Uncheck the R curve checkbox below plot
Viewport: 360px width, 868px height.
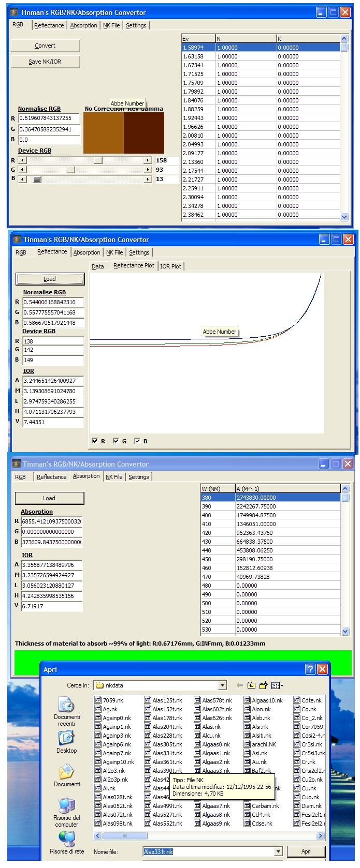coord(95,441)
